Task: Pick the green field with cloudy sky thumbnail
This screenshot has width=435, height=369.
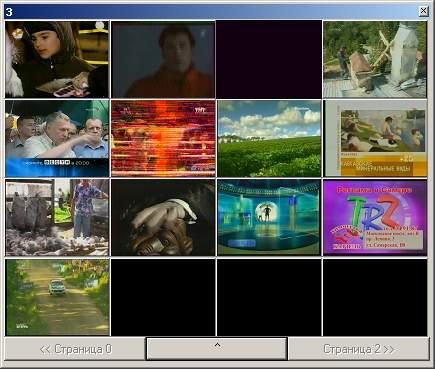Action: tap(269, 138)
